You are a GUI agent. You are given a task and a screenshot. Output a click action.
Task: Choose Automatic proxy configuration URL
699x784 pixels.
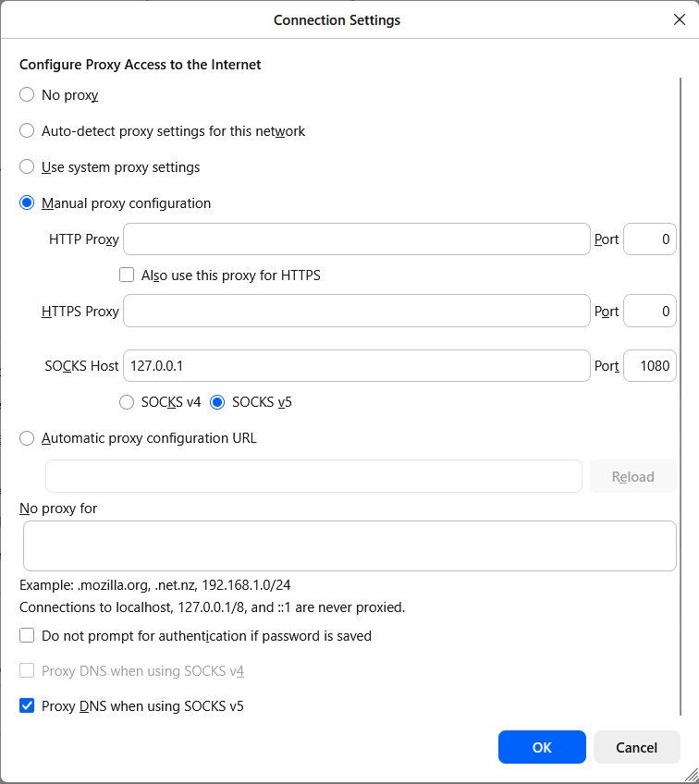(x=26, y=437)
